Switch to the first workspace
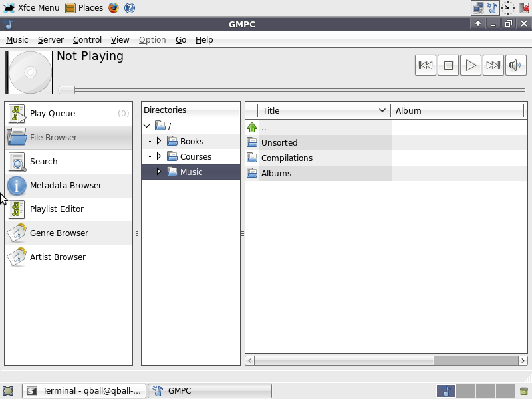The width and height of the screenshot is (532, 399). pyautogui.click(x=446, y=391)
